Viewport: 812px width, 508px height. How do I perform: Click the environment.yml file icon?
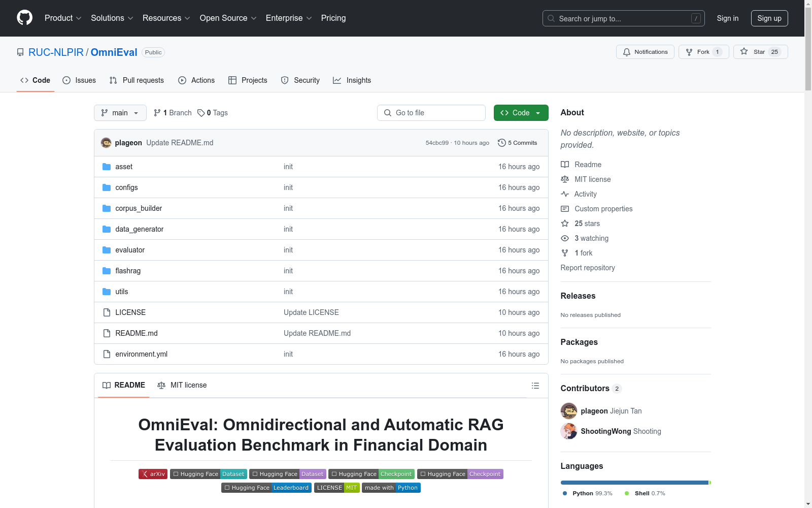[107, 354]
